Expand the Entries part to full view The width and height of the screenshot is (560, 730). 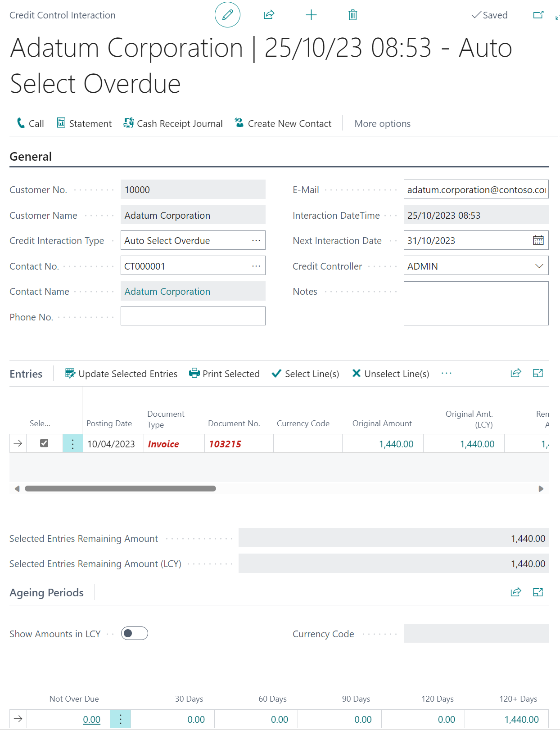[538, 373]
